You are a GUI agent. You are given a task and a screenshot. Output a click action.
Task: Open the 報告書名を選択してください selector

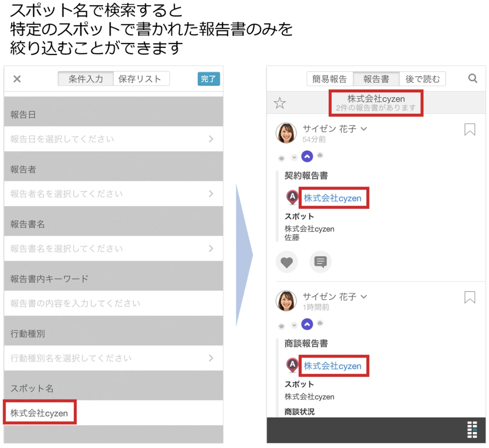(x=113, y=249)
